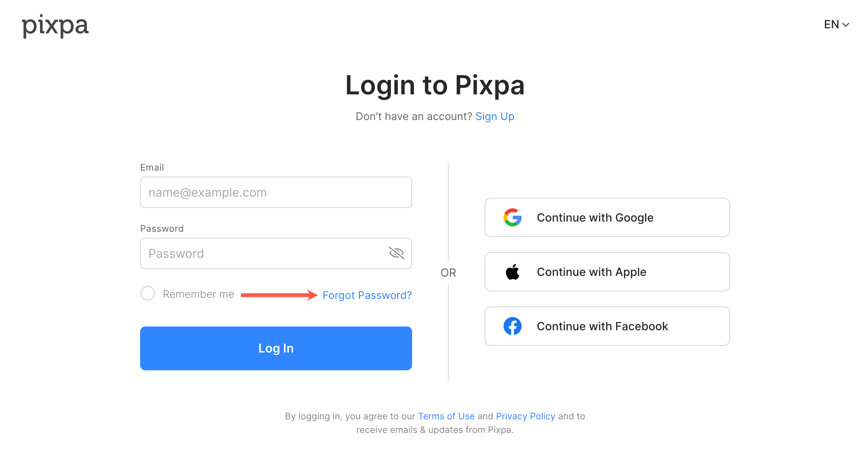Expand language chevron arrow
The height and width of the screenshot is (465, 868).
pyautogui.click(x=846, y=25)
